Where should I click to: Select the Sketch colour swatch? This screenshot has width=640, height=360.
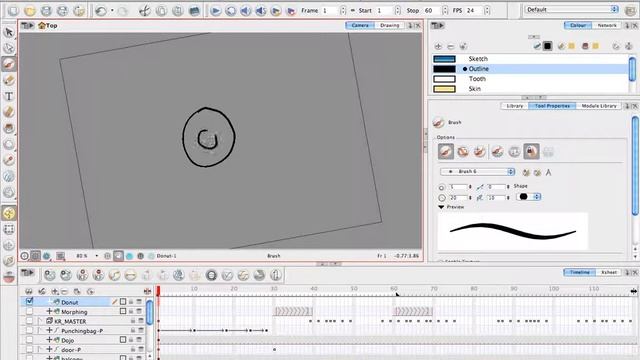coord(444,59)
